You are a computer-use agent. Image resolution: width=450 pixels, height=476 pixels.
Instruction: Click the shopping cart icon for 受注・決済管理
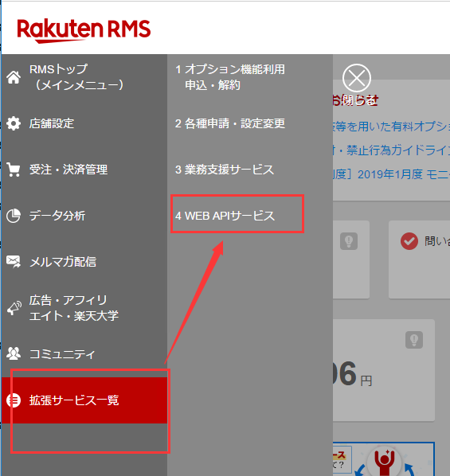coord(14,170)
